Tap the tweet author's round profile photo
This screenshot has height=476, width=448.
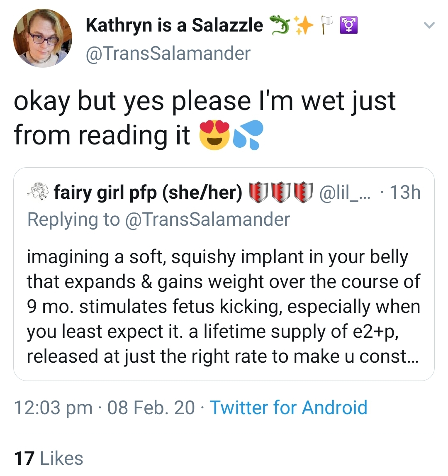pos(43,38)
